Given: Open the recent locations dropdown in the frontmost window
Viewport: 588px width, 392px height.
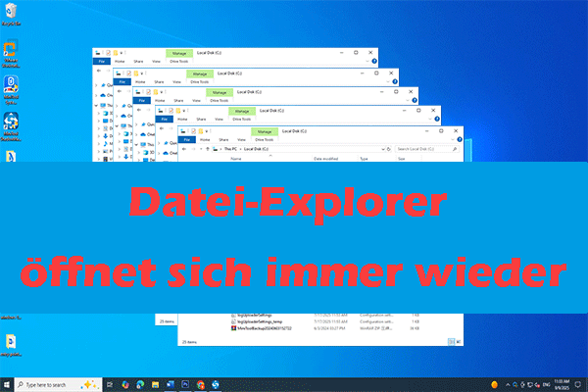Looking at the screenshot, I should [201, 149].
